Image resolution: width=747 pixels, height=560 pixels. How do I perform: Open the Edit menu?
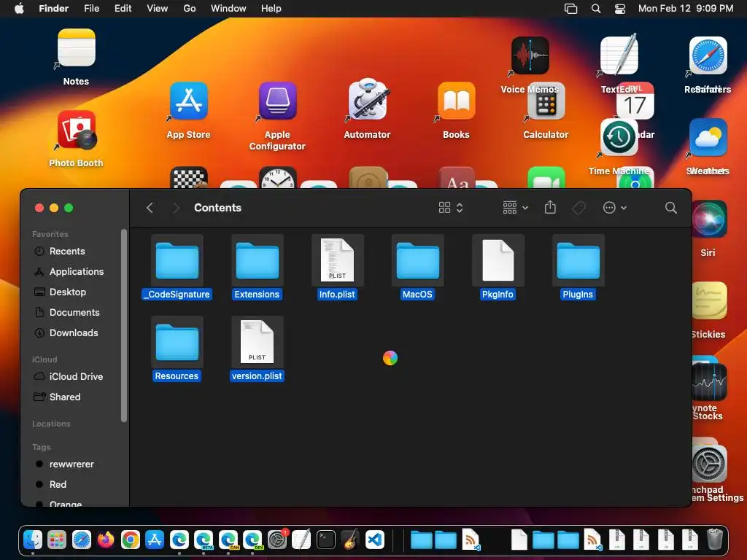tap(123, 8)
